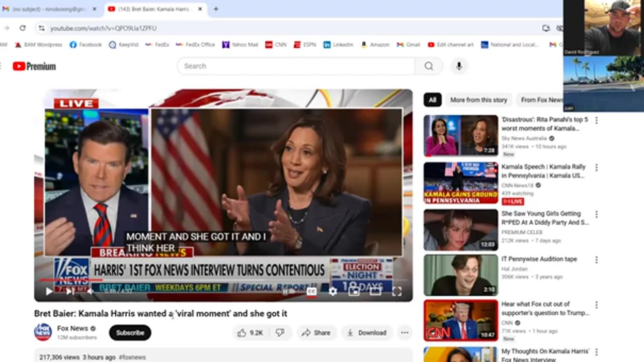Click the YouTube Premium logo
Viewport: 644px width, 362px height.
point(34,66)
